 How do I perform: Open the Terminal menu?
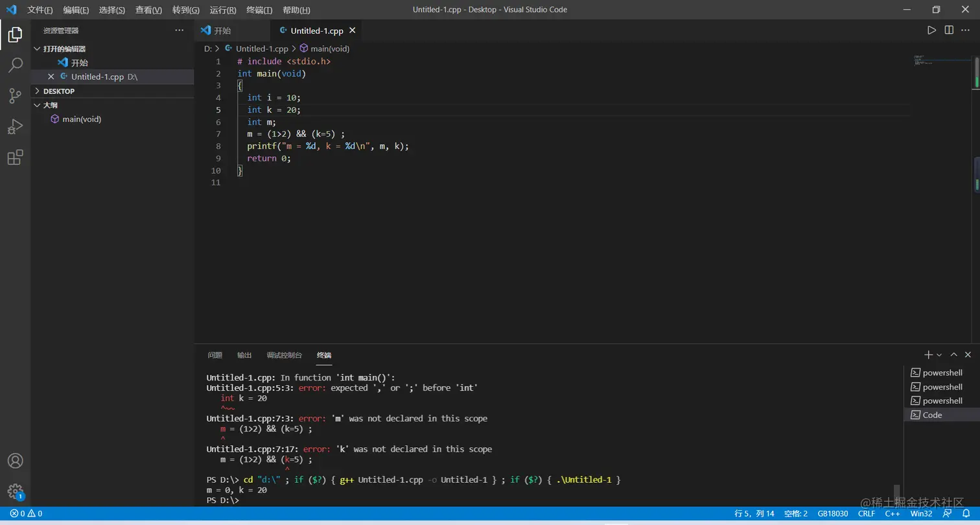coord(260,10)
